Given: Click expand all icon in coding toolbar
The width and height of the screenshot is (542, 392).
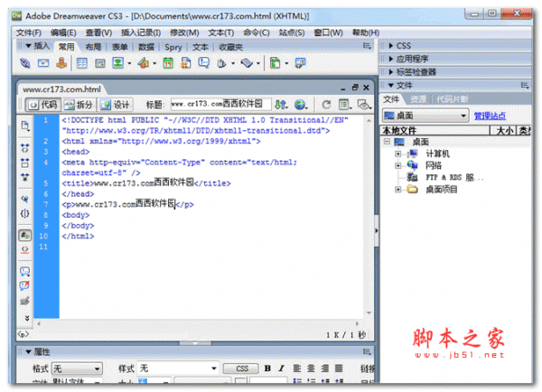Looking at the screenshot, I should click(x=25, y=177).
